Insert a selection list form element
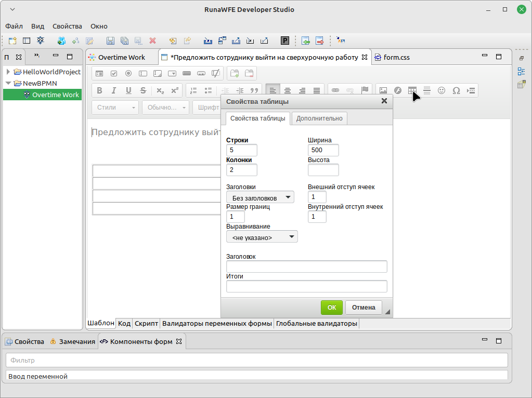This screenshot has height=398, width=532. 172,73
